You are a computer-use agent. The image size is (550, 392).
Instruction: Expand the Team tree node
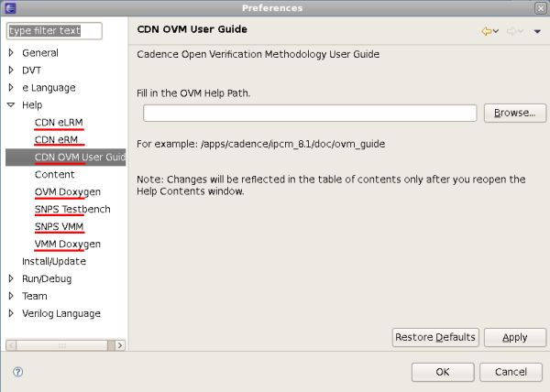[11, 296]
